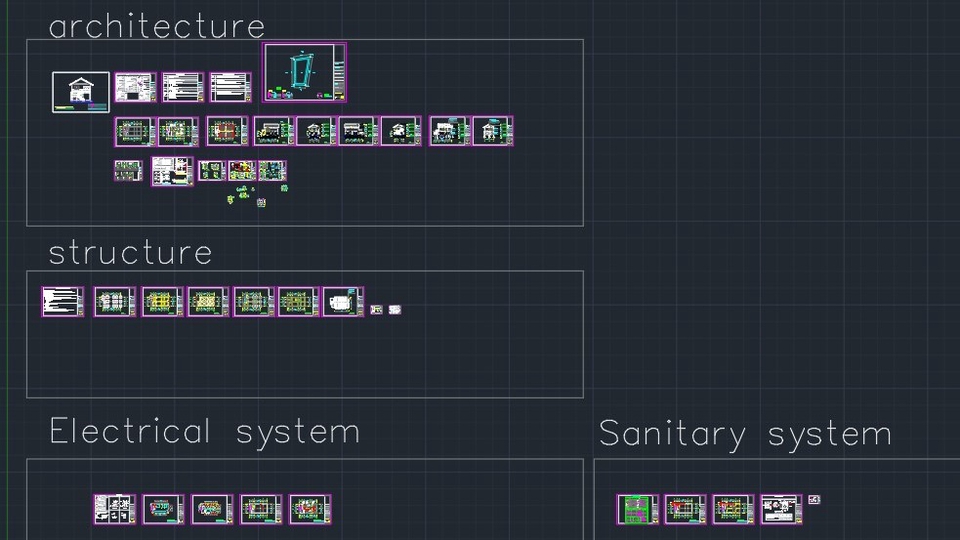
Task: Select third sheet in structure row
Action: (x=162, y=302)
